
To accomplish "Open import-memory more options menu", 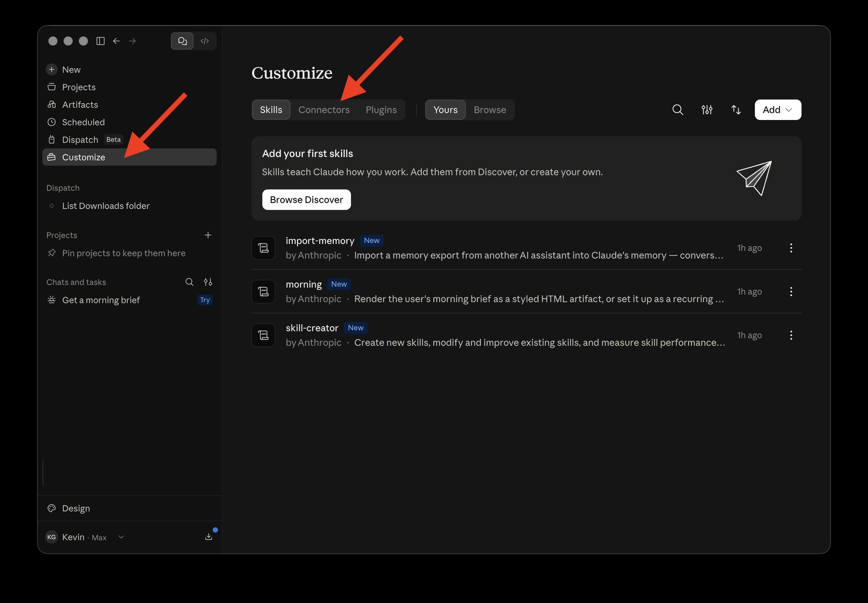I will (x=791, y=248).
